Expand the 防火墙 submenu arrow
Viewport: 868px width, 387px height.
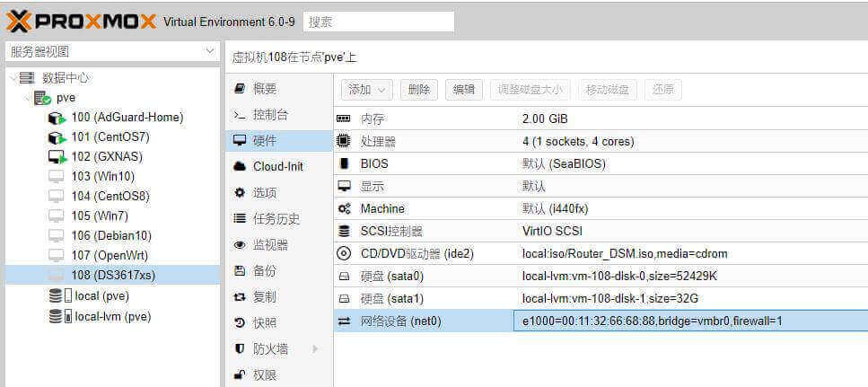pos(315,348)
